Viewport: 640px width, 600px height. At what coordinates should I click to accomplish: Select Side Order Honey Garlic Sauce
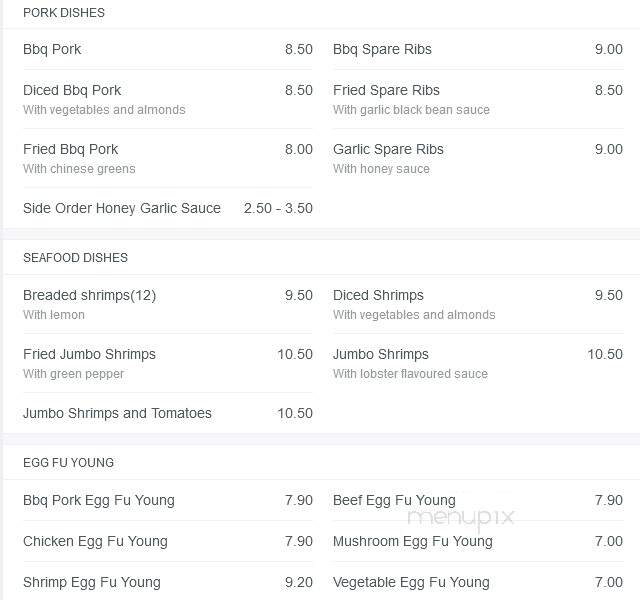pyautogui.click(x=168, y=208)
